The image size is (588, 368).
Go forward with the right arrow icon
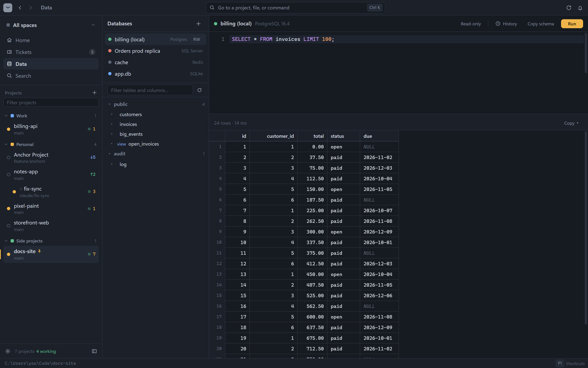pyautogui.click(x=31, y=8)
